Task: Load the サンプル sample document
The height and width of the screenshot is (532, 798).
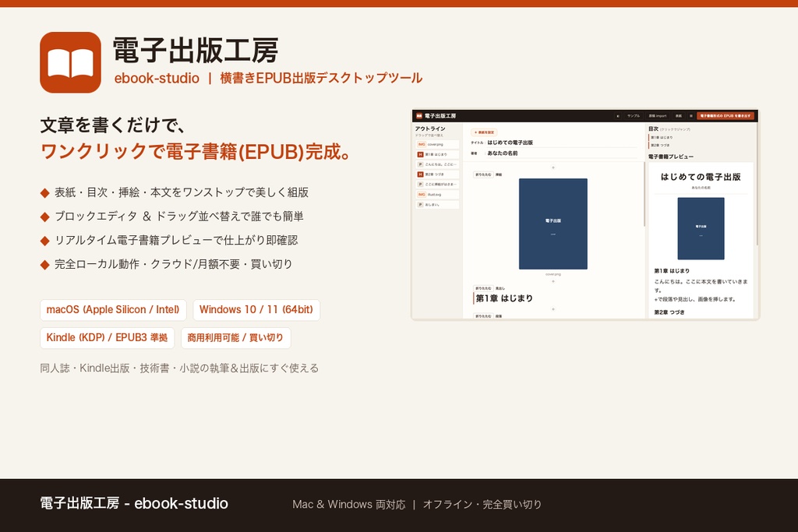Action: [633, 116]
